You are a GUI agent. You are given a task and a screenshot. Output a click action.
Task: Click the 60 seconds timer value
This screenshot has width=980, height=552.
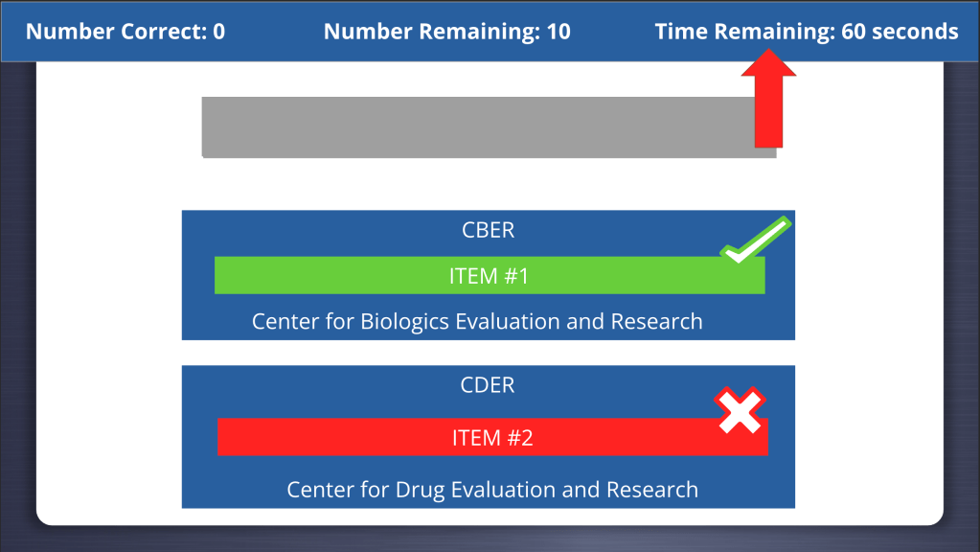coord(900,32)
